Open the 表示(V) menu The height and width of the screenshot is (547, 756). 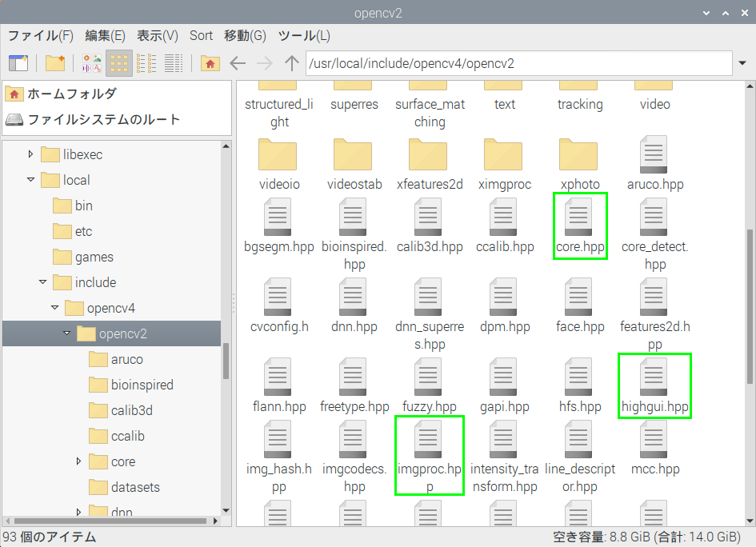[157, 36]
